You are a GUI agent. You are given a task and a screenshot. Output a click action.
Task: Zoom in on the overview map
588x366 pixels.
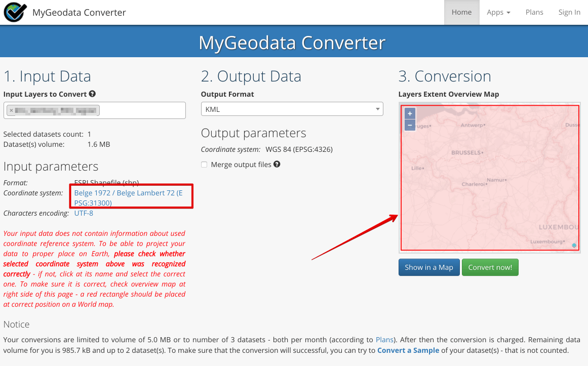click(x=410, y=114)
